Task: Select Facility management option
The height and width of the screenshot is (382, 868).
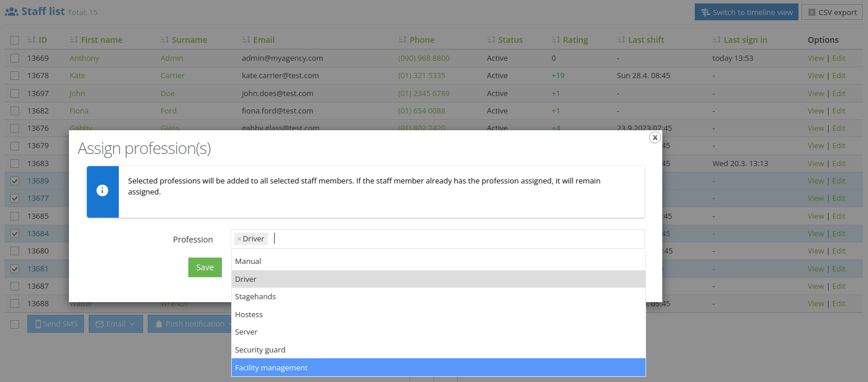Action: coord(438,368)
